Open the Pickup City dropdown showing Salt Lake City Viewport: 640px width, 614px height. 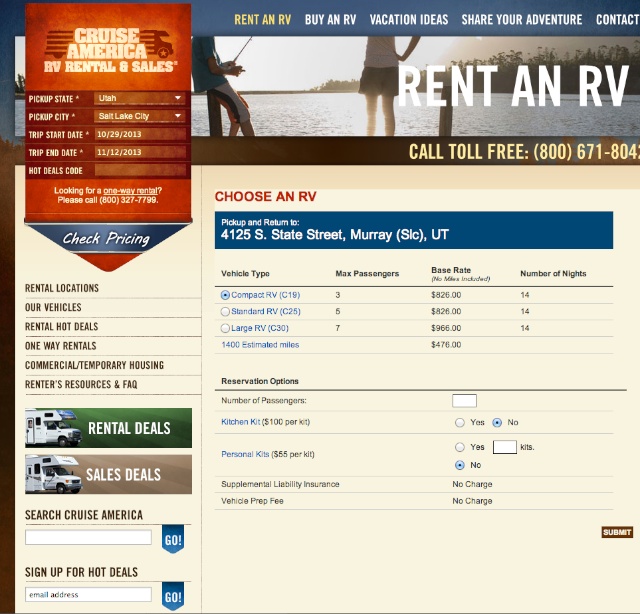click(x=140, y=116)
